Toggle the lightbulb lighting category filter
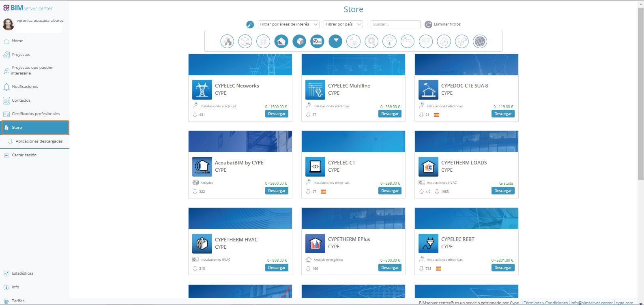 coord(389,41)
